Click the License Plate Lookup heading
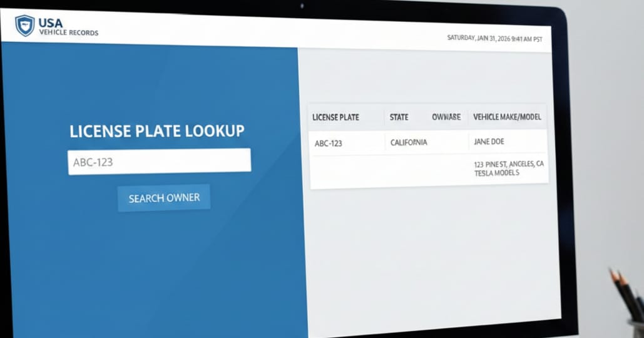The height and width of the screenshot is (338, 644). [x=157, y=131]
